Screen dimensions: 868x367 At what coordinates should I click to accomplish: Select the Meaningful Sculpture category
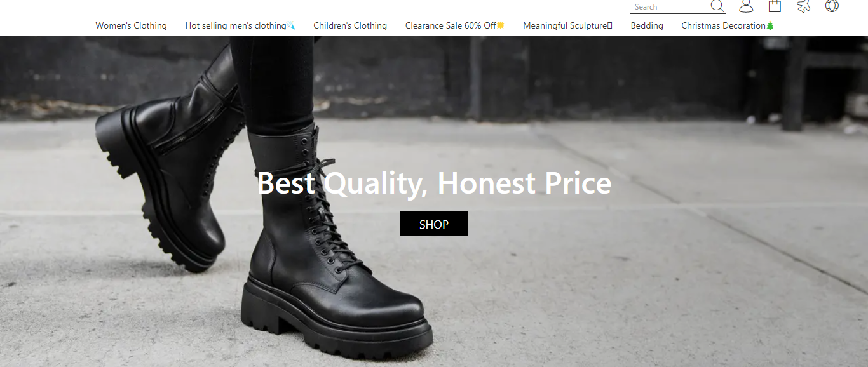pyautogui.click(x=565, y=26)
